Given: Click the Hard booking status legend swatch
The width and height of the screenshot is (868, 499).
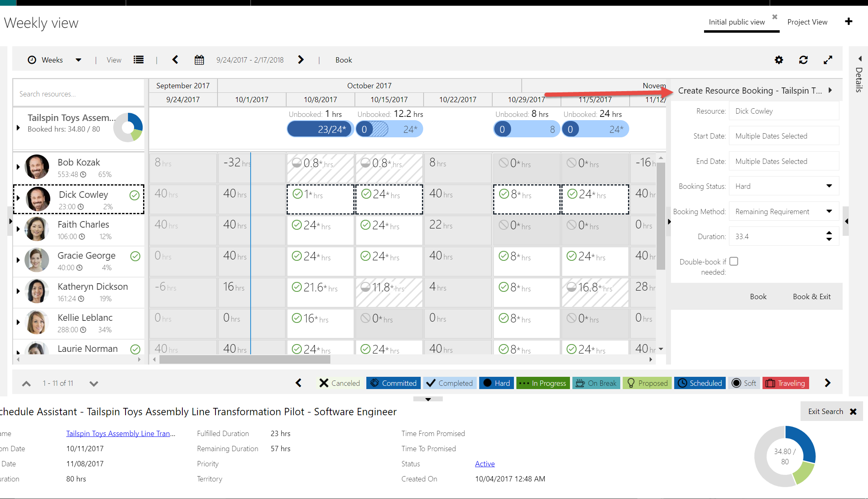Looking at the screenshot, I should [x=496, y=383].
